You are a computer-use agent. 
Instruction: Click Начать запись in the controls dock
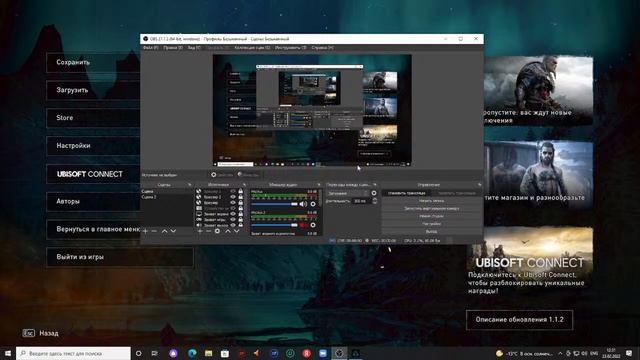431,201
